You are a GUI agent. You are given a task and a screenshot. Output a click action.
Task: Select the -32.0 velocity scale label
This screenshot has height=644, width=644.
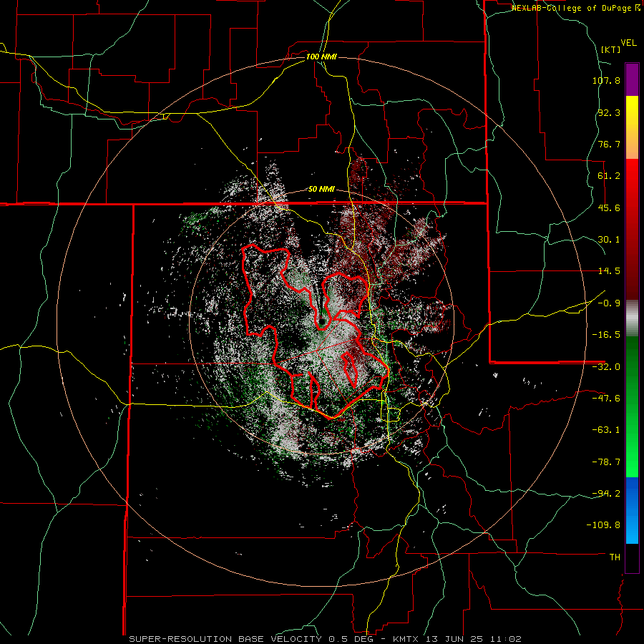[x=606, y=367]
